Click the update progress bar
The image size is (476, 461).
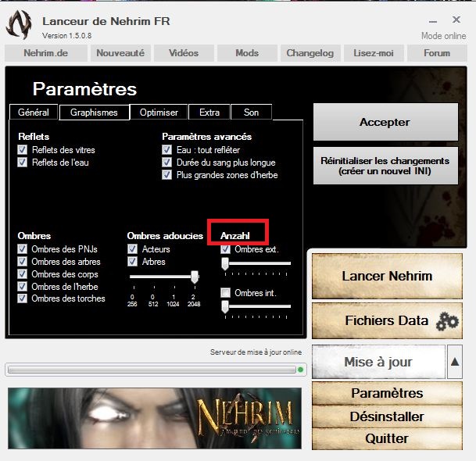click(x=152, y=370)
